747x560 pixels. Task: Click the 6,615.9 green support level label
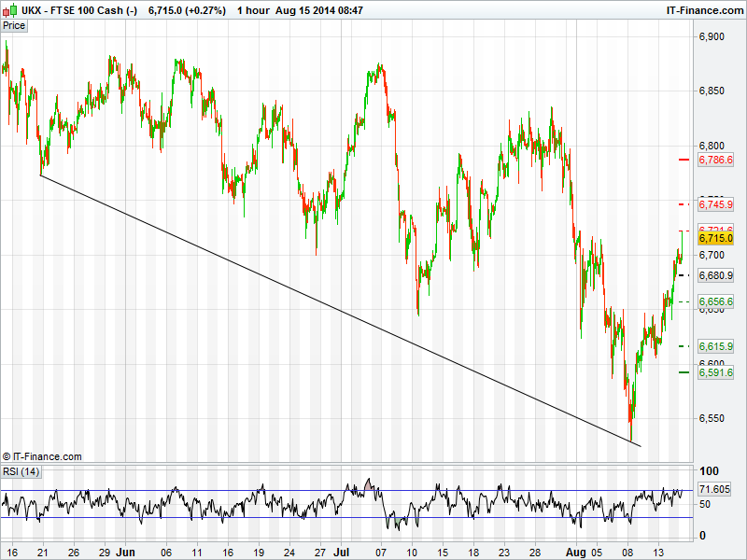[714, 346]
